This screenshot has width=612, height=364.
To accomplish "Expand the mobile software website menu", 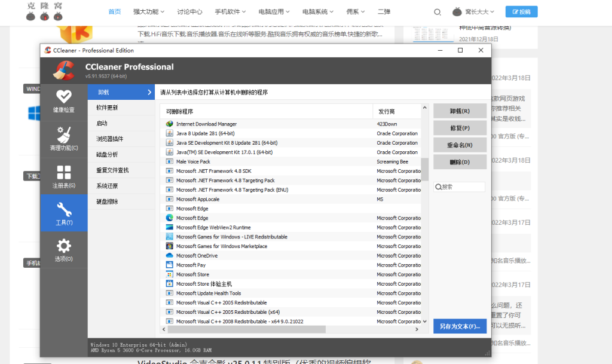I will [230, 12].
